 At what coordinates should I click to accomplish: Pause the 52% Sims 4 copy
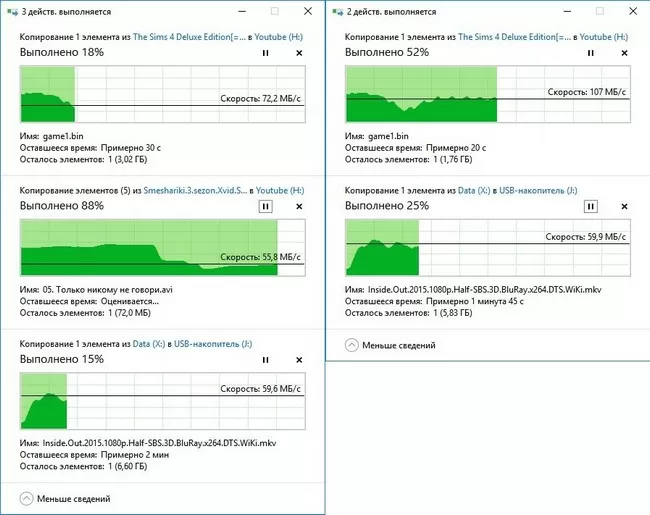tap(591, 53)
